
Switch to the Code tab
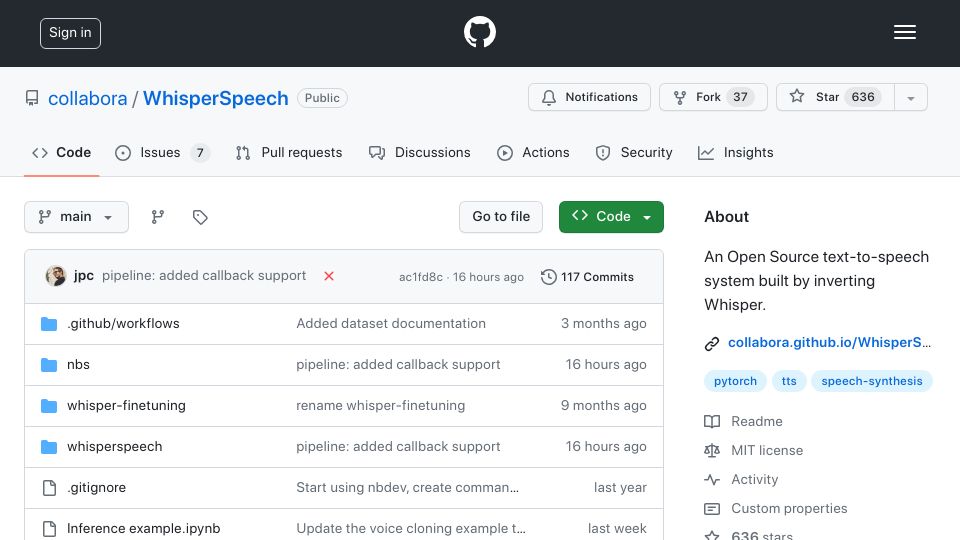coord(61,152)
